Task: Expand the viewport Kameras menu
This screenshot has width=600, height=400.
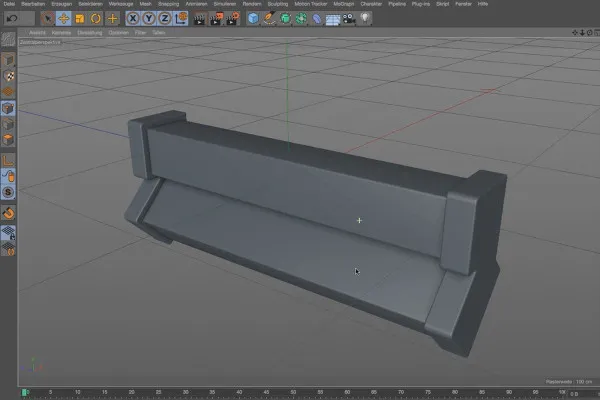Action: coord(61,33)
